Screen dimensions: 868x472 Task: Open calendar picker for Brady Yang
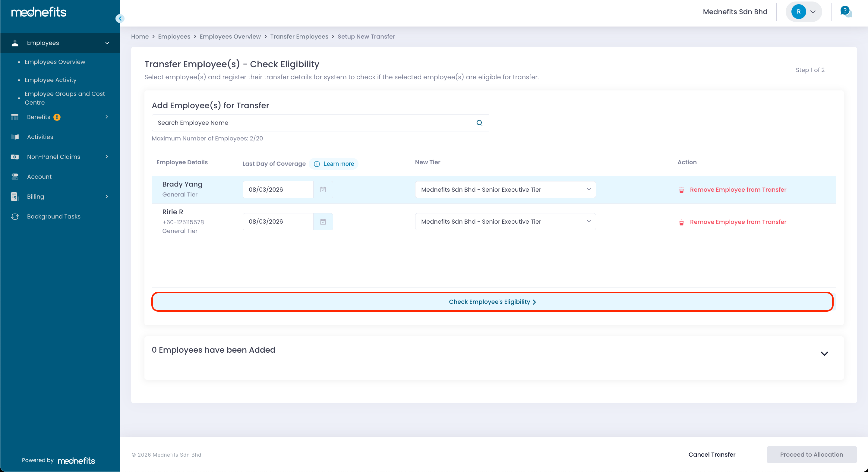tap(323, 190)
